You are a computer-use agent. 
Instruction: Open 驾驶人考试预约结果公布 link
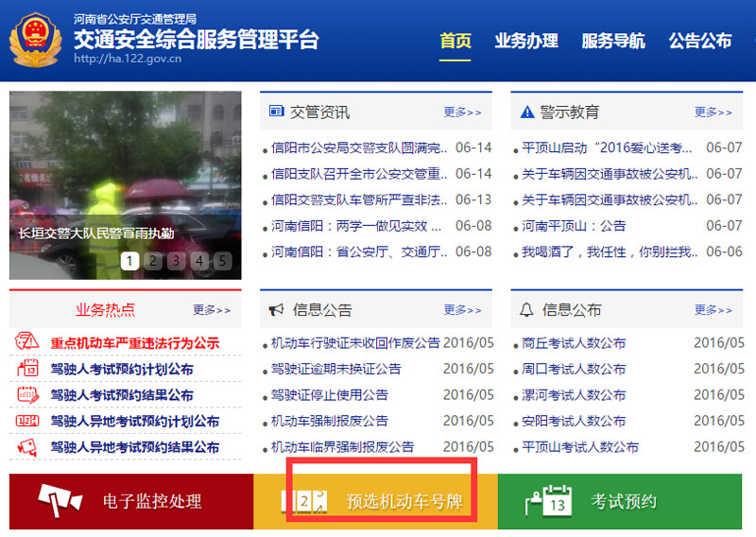pos(122,395)
